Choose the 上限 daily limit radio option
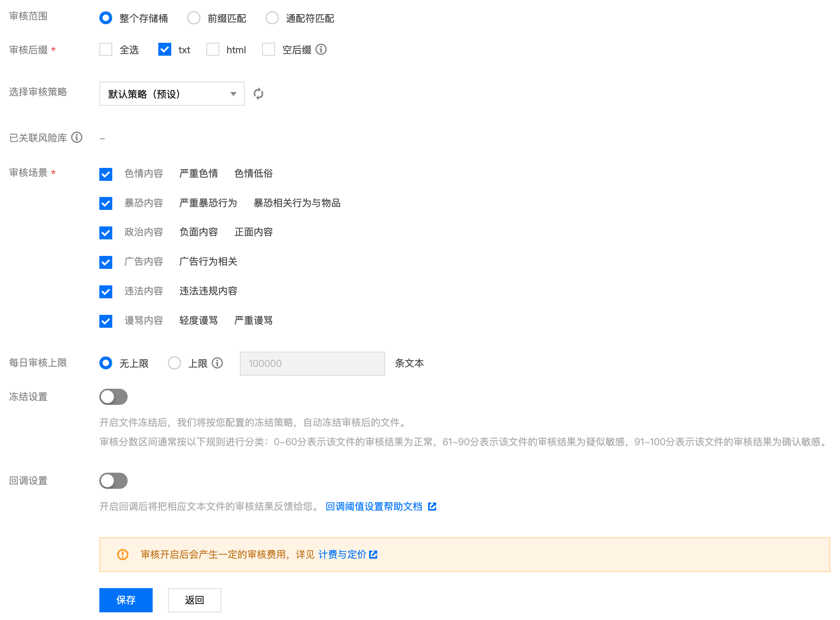 (174, 363)
